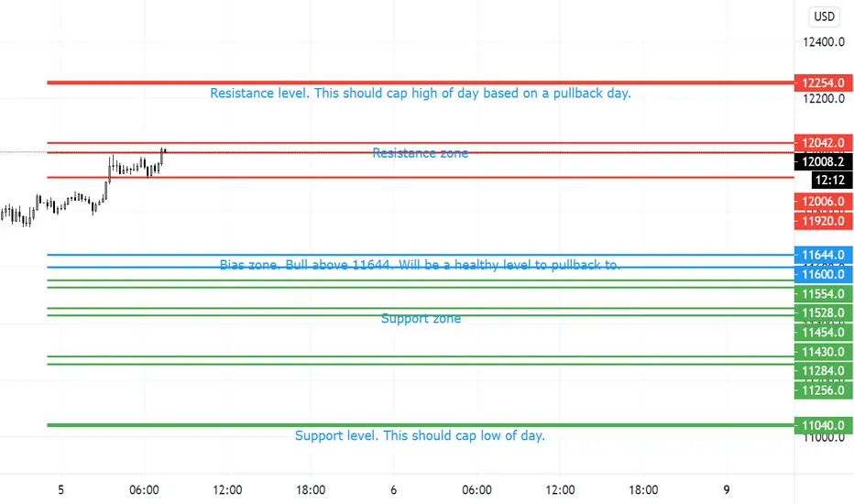Select the 'Support zone' annotation text
The height and width of the screenshot is (504, 854).
click(x=421, y=318)
